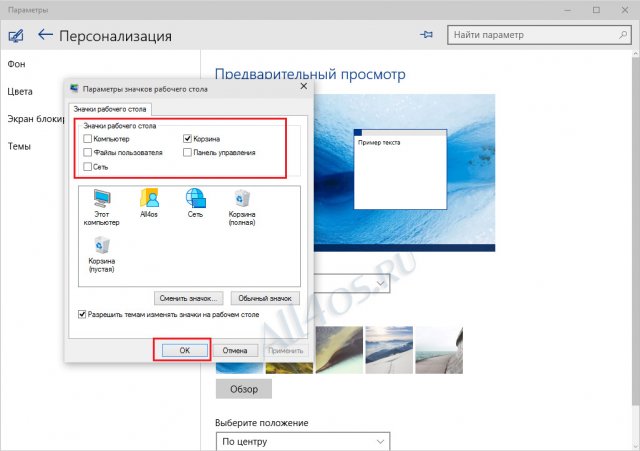Choose the snowy mountain wallpaper thumbnail
640x451 pixels.
(389, 350)
